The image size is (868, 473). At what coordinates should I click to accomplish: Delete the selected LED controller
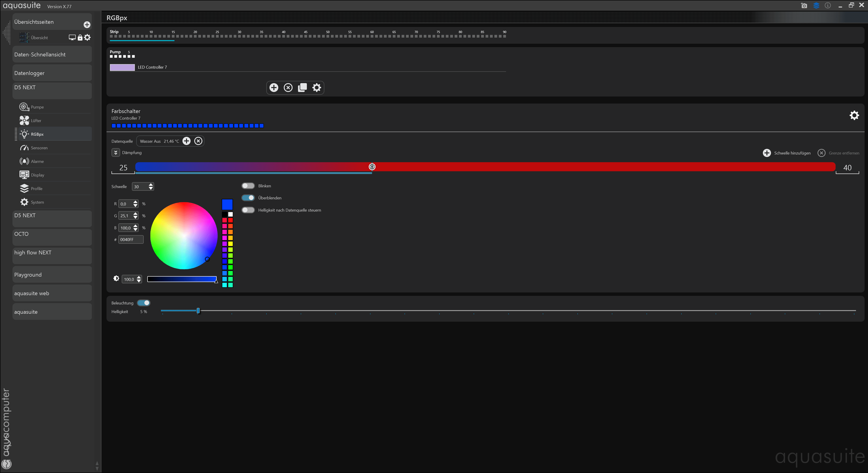(x=288, y=88)
